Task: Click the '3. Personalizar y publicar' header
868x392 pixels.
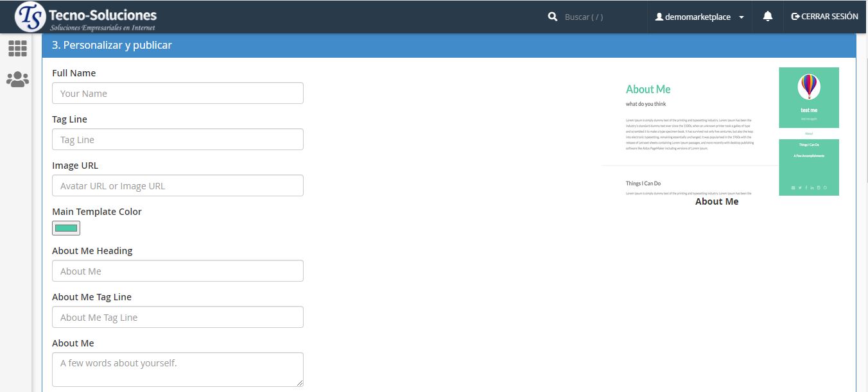Action: (112, 46)
